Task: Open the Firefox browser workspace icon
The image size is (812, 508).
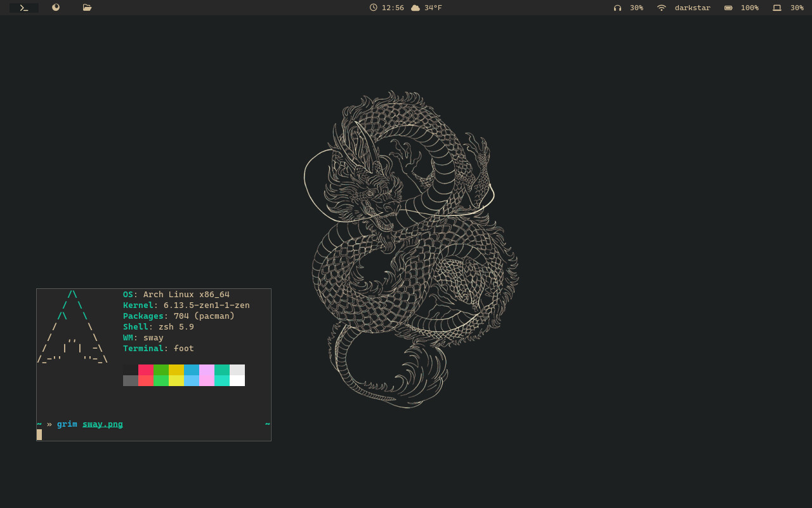Action: 56,8
